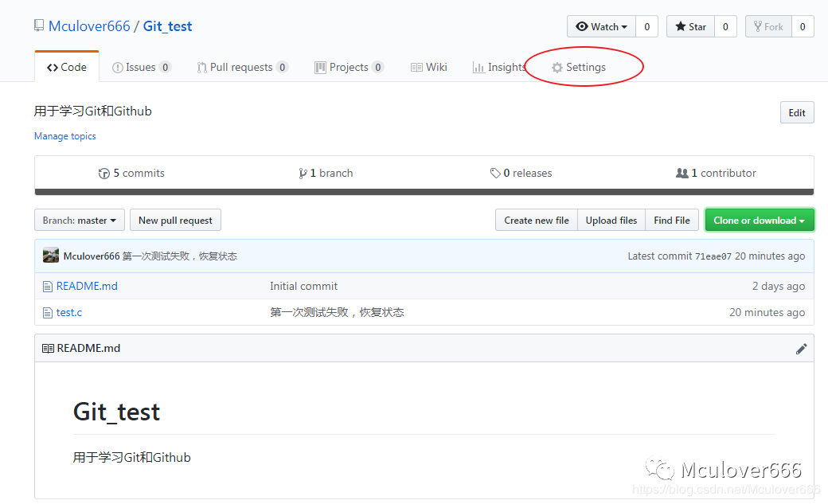Screen dimensions: 828x504
Task: Click the Pull requests tab's branch icon
Action: 201,68
